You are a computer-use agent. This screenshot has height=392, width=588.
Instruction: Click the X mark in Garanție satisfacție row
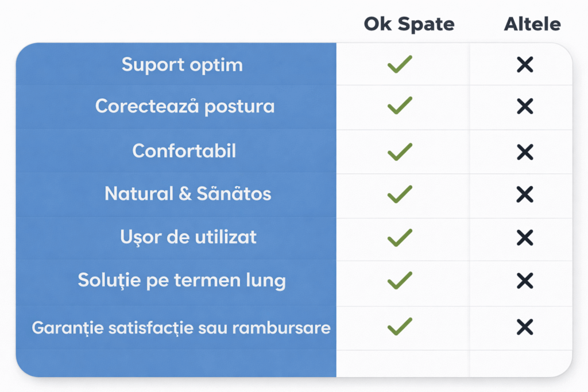point(524,327)
